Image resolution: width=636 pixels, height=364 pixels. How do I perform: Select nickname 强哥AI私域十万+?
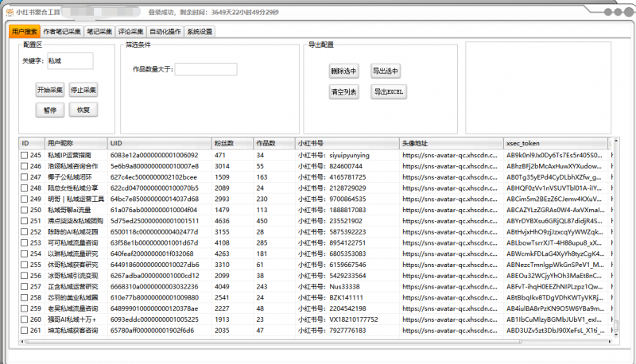pos(72,319)
